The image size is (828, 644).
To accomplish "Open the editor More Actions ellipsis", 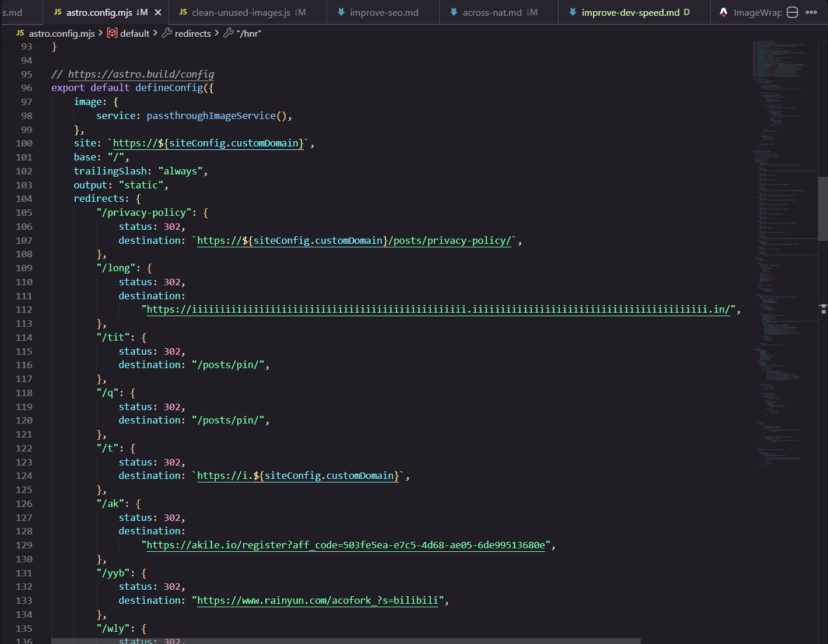I will pyautogui.click(x=811, y=12).
